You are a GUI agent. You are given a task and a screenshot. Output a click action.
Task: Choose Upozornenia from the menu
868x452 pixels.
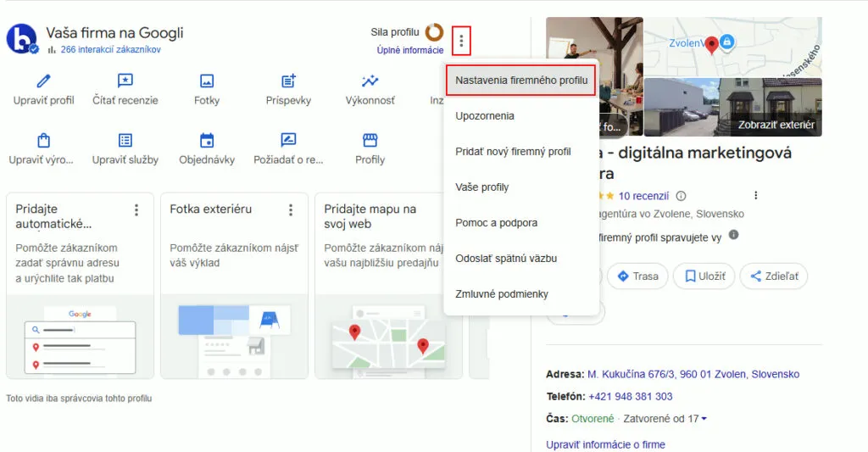click(x=485, y=116)
